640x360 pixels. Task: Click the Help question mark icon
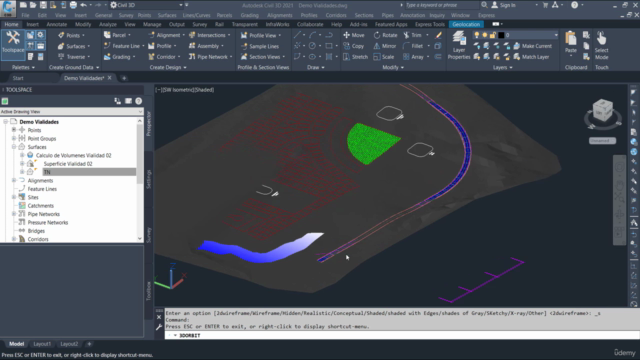point(575,5)
